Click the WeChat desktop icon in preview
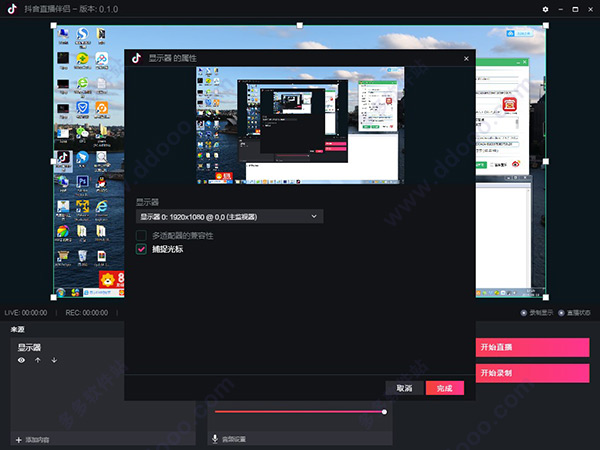Viewport: 600px width, 450px height. (x=82, y=134)
